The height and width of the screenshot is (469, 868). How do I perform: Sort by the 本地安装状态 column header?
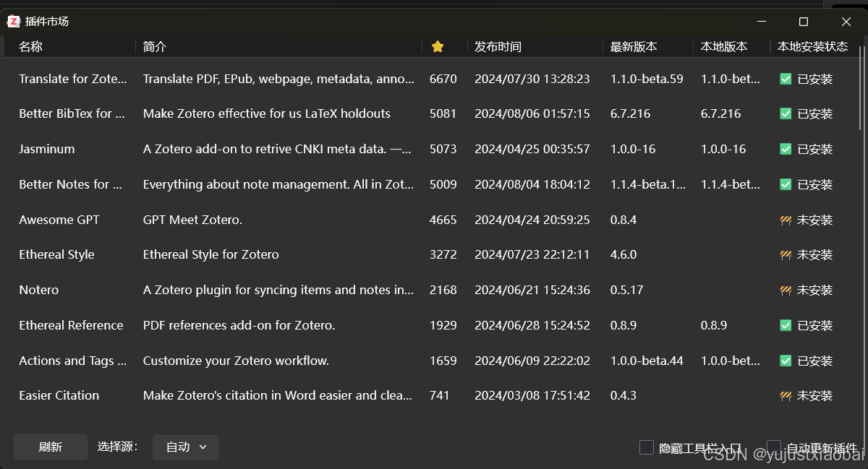[812, 46]
